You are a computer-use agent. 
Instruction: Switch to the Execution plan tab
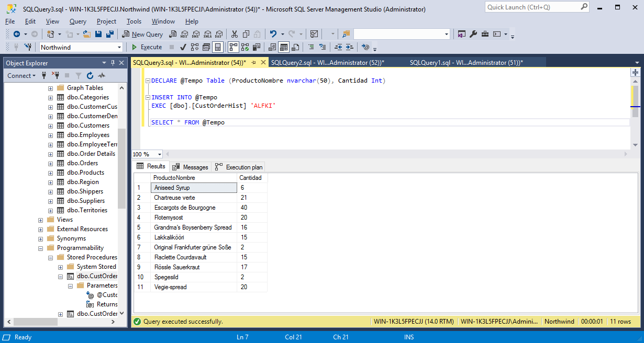(x=239, y=167)
